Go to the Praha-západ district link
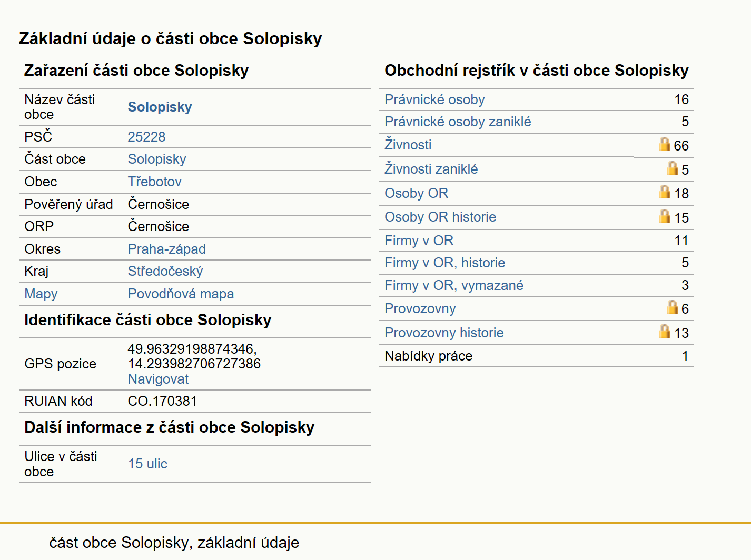Screen dimensions: 751x560 click(166, 249)
